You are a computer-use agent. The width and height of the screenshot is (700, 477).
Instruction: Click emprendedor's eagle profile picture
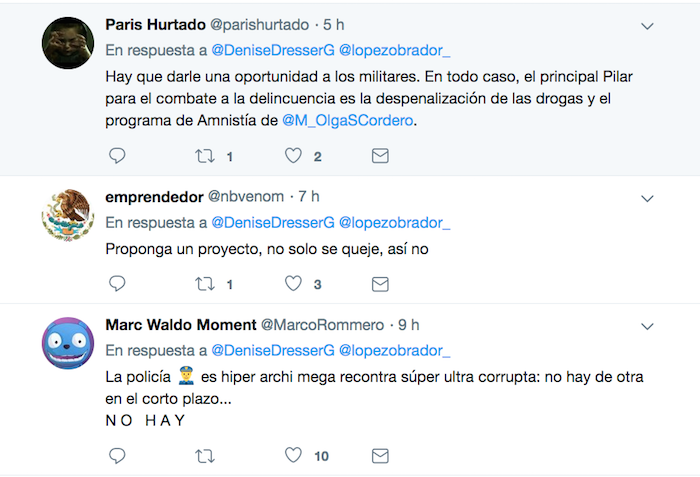[68, 213]
